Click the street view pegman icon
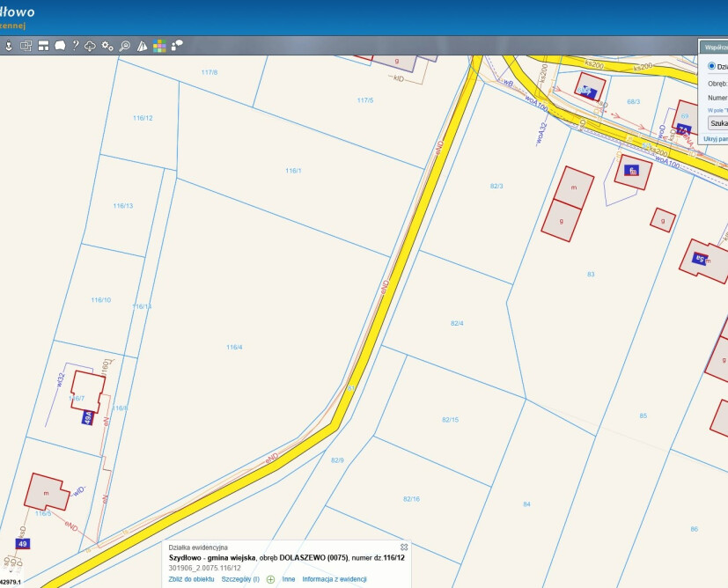The width and height of the screenshot is (728, 588). [9, 46]
